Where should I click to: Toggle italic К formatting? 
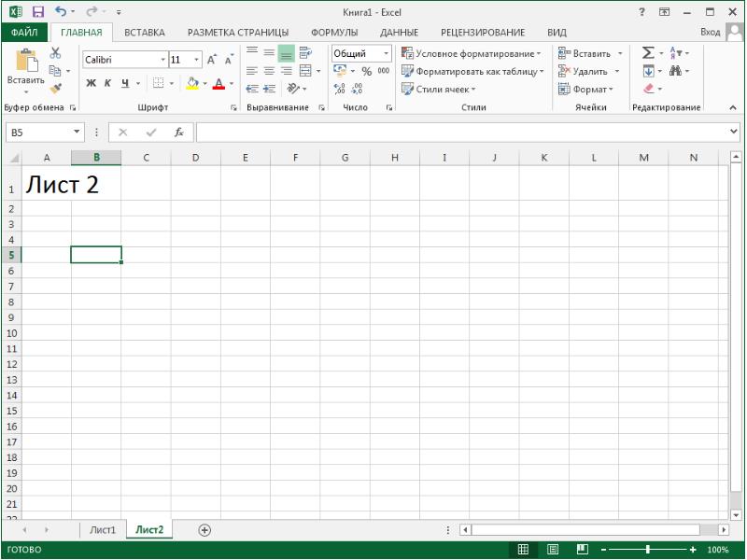point(107,83)
